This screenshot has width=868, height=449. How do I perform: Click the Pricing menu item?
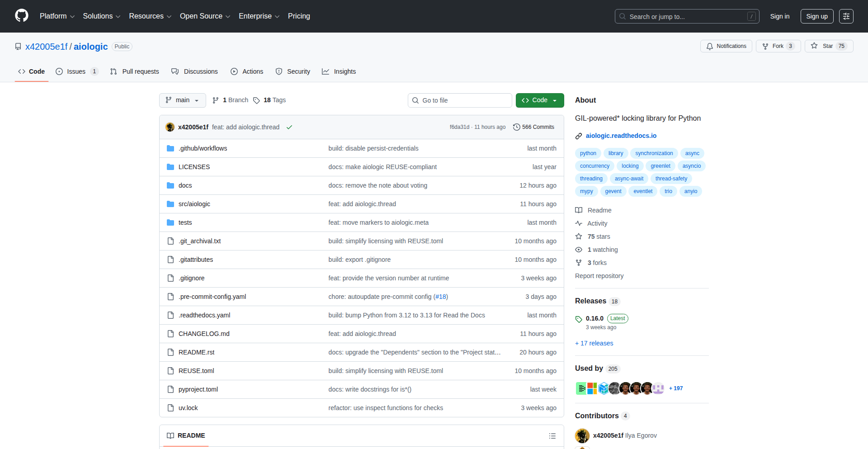(x=299, y=16)
